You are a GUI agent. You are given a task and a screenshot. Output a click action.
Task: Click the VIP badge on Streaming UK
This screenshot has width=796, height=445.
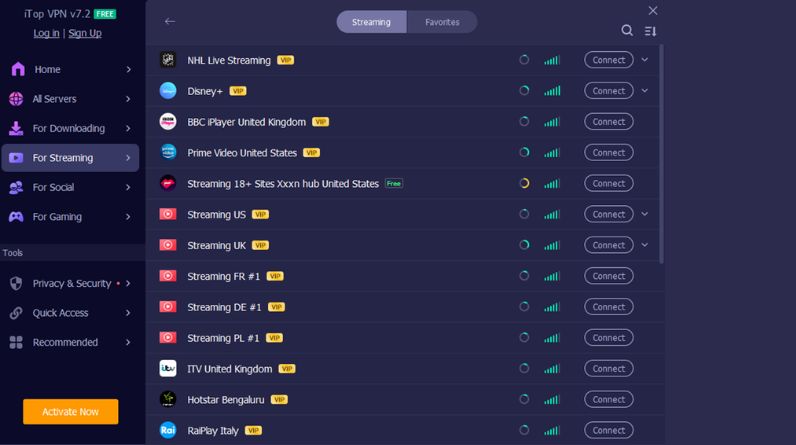coord(260,245)
